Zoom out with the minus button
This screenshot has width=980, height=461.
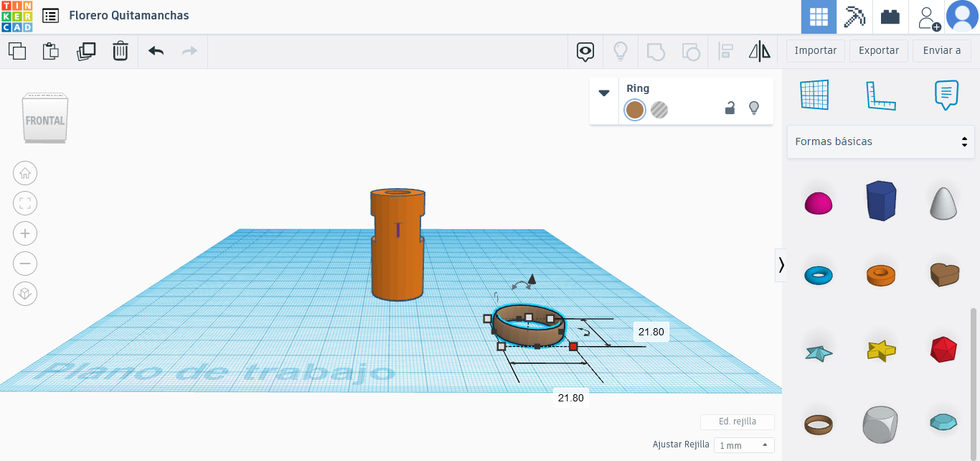pos(25,264)
